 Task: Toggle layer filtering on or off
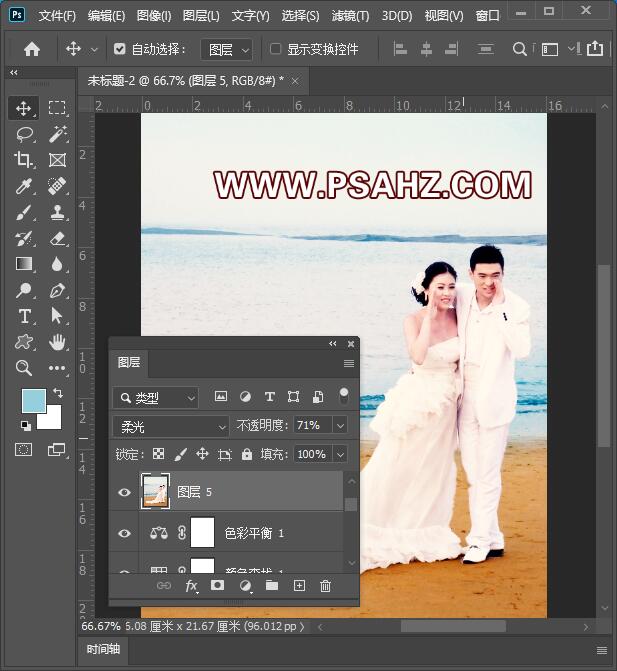pos(343,397)
